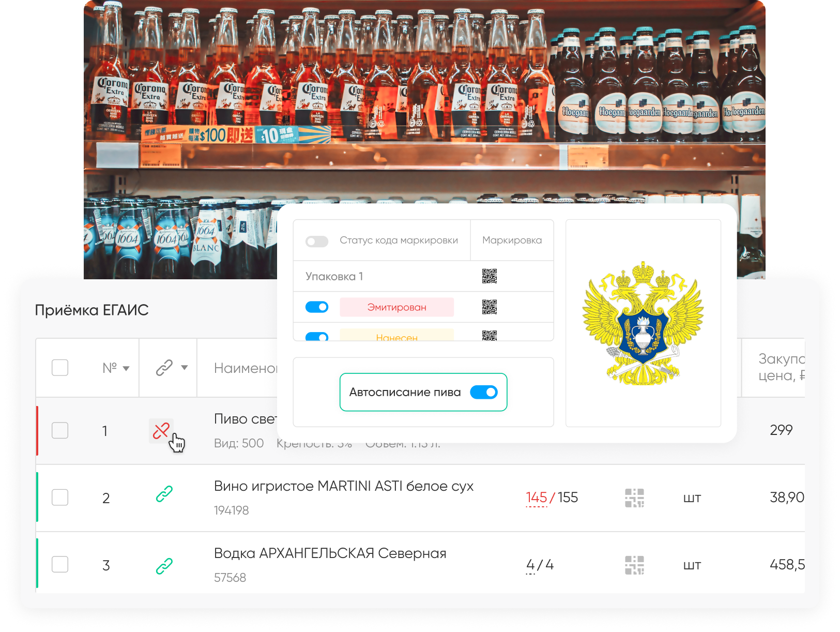
Task: Click the code 57568 under Водка
Action: click(x=230, y=578)
